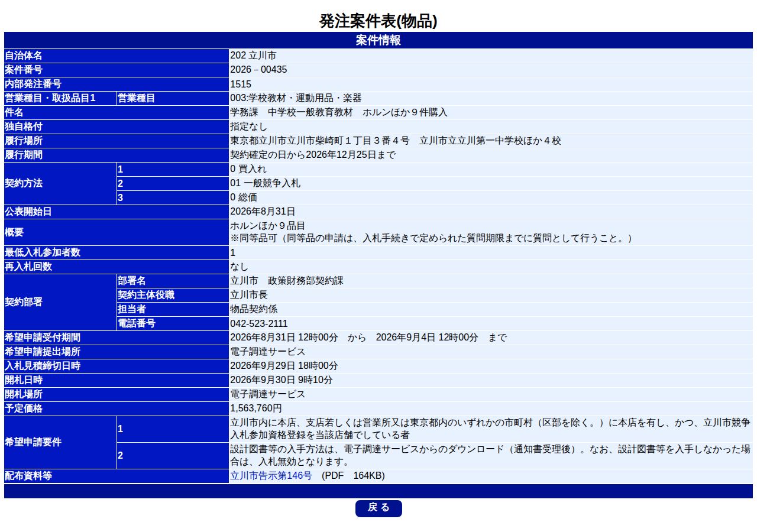Click the ※同等品可 note line
Screen dimensions: 757x532
click(434, 238)
